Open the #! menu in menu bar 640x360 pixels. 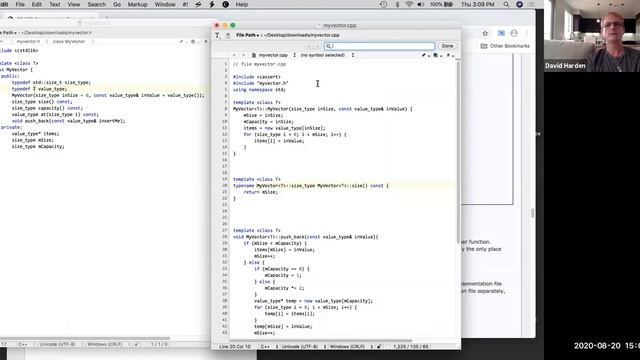[x=185, y=4]
